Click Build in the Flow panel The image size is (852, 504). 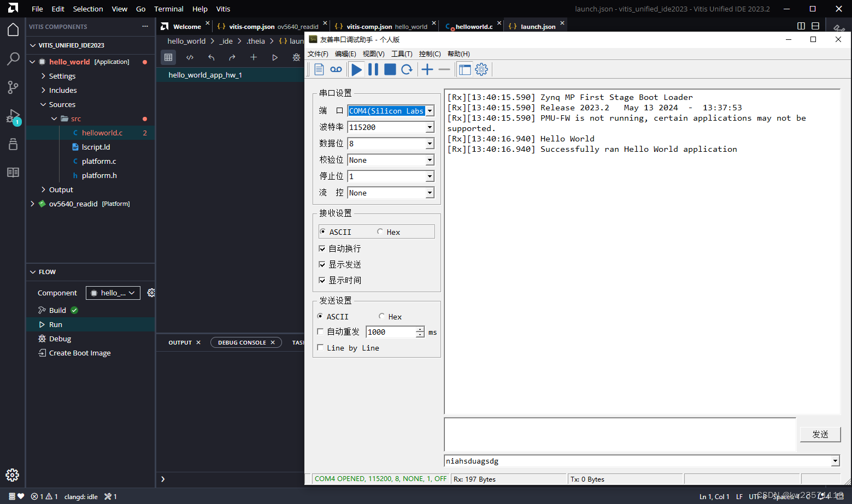tap(57, 310)
